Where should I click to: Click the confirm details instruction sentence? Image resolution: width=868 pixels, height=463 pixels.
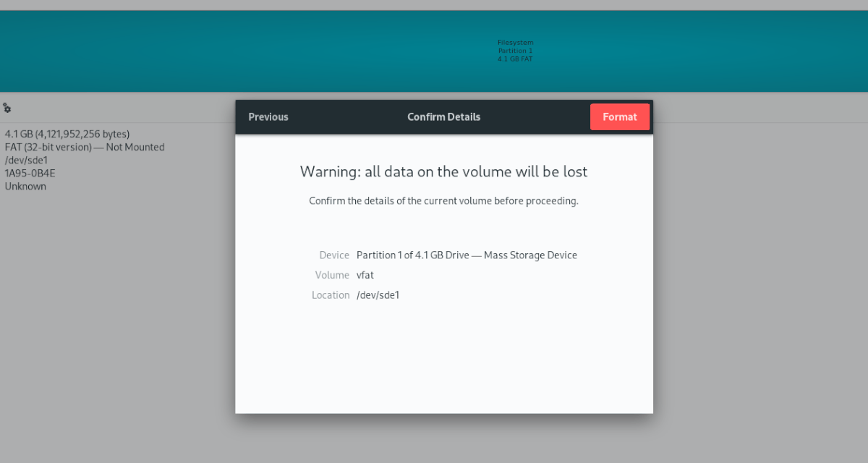coord(443,201)
